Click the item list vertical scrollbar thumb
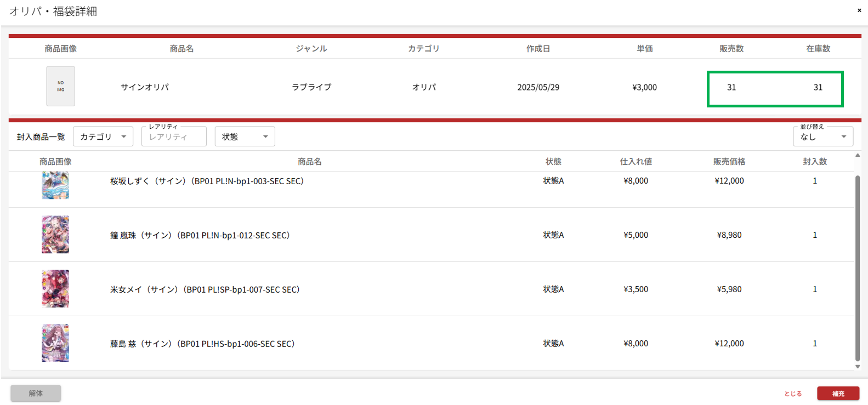This screenshot has width=868, height=405. pos(858,269)
